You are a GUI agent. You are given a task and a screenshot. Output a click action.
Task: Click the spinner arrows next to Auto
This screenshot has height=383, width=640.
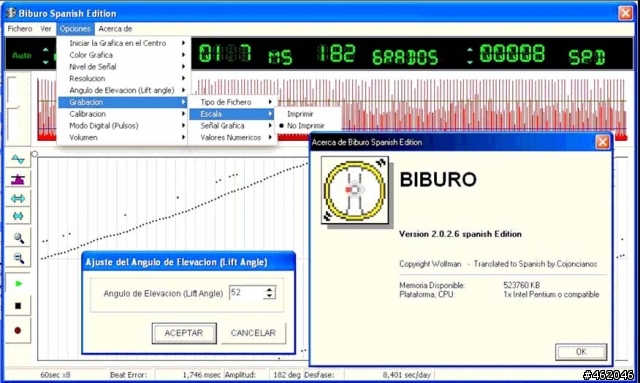click(46, 56)
